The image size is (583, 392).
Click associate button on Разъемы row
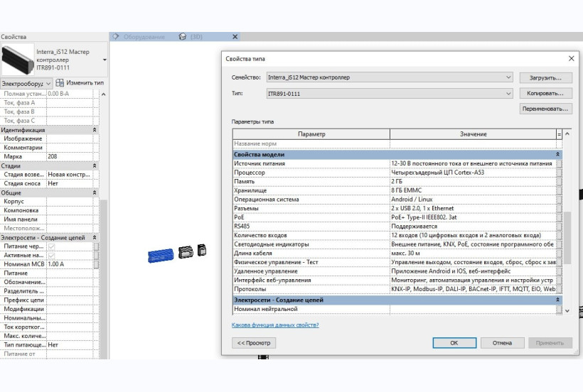click(x=559, y=208)
